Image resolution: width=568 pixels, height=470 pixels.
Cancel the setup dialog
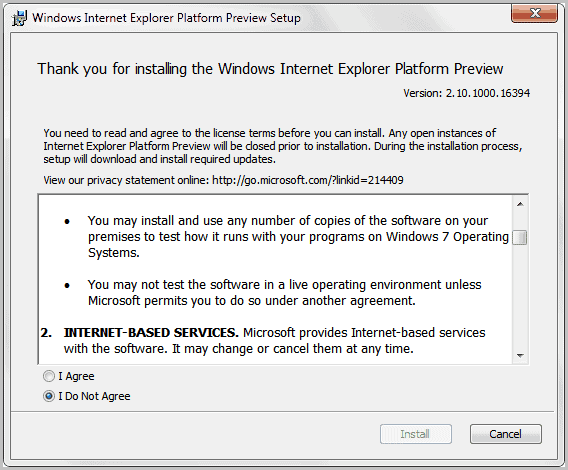pyautogui.click(x=506, y=434)
